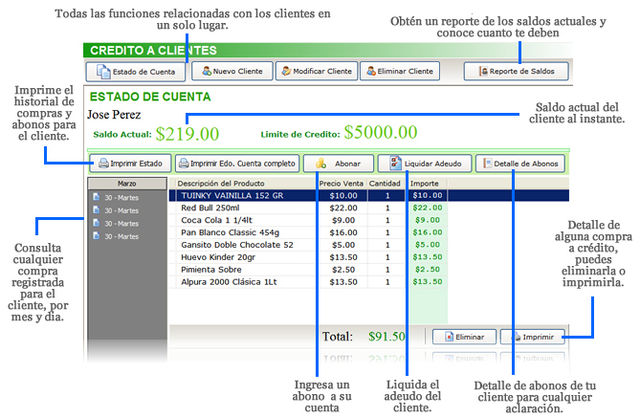Open Reporte de Saldos
640x417 pixels.
[x=516, y=72]
